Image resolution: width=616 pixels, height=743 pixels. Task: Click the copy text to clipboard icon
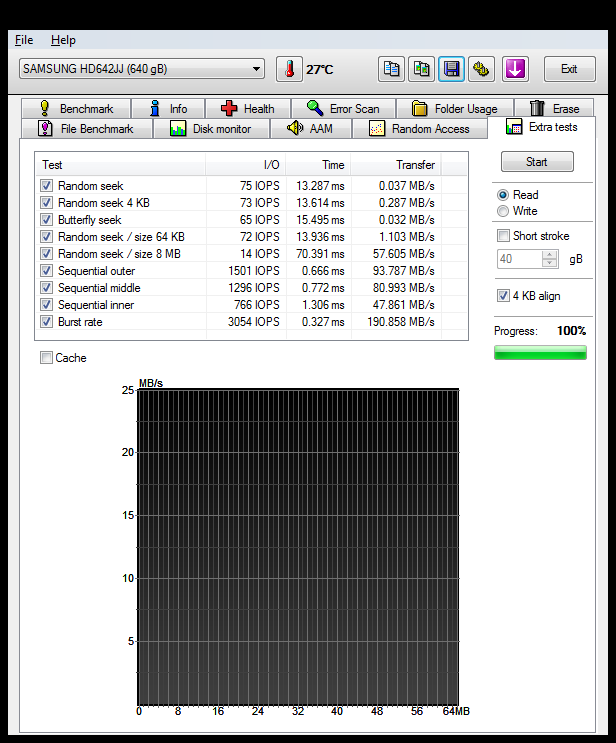[391, 69]
